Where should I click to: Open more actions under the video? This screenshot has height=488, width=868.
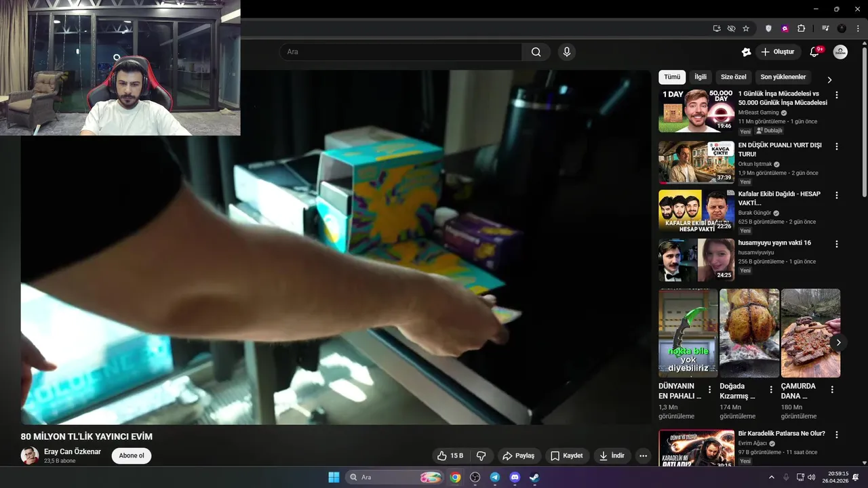point(643,455)
